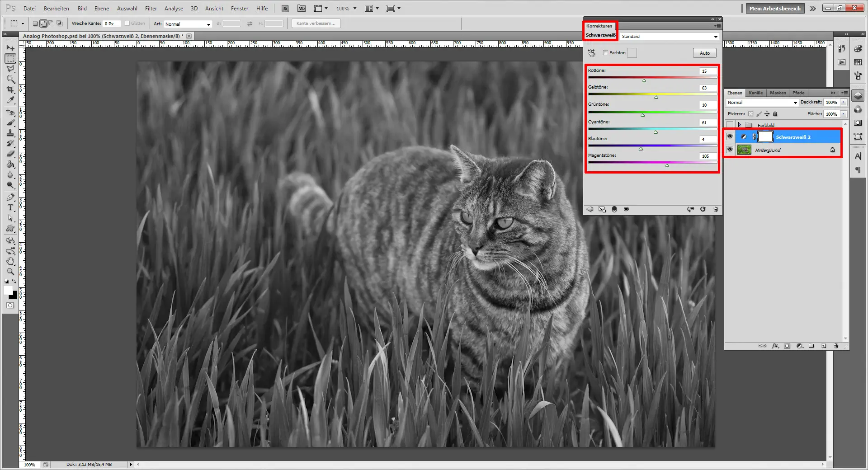Switch to the Kanäle tab

point(755,93)
